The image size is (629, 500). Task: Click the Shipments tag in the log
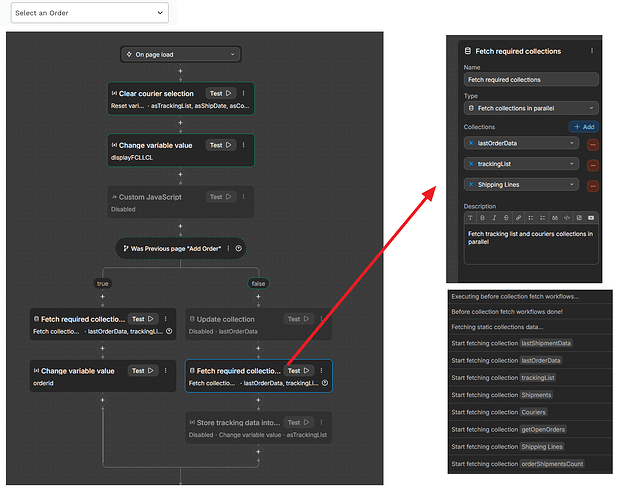536,395
